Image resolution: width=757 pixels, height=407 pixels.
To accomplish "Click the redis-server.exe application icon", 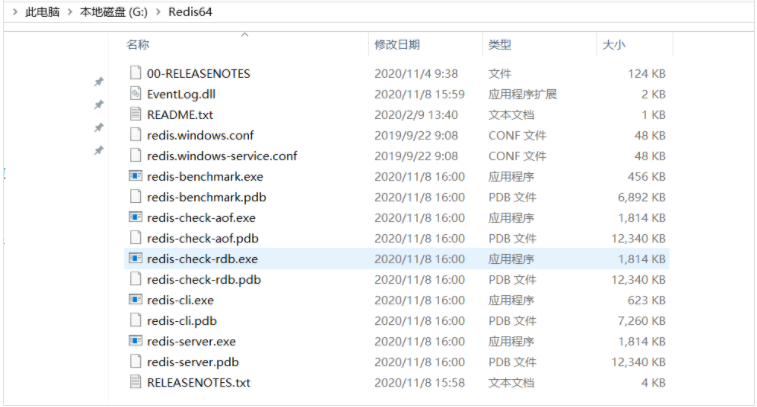I will click(136, 341).
